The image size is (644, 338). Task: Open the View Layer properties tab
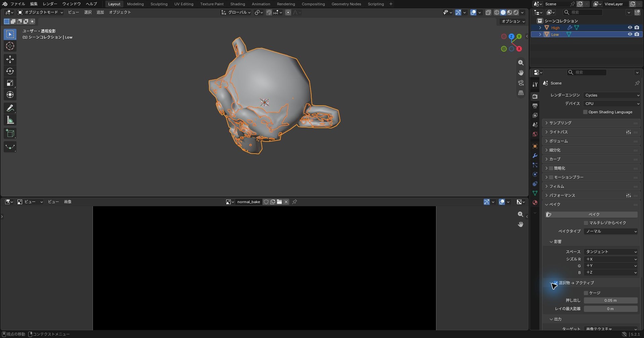tap(535, 115)
